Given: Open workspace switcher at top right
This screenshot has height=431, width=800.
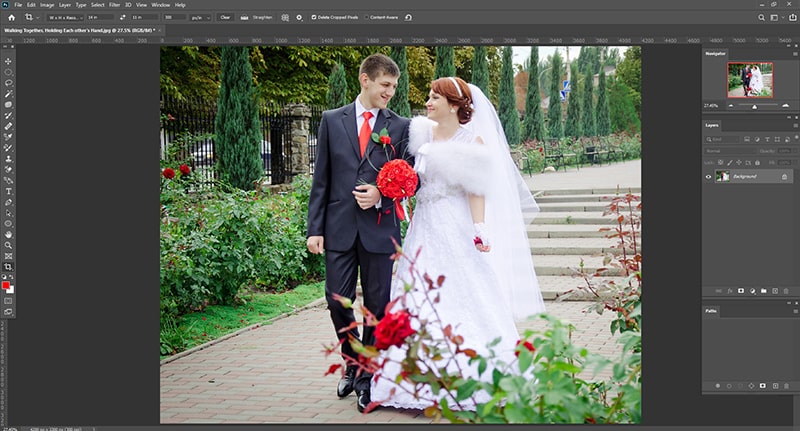Looking at the screenshot, I should pos(775,17).
